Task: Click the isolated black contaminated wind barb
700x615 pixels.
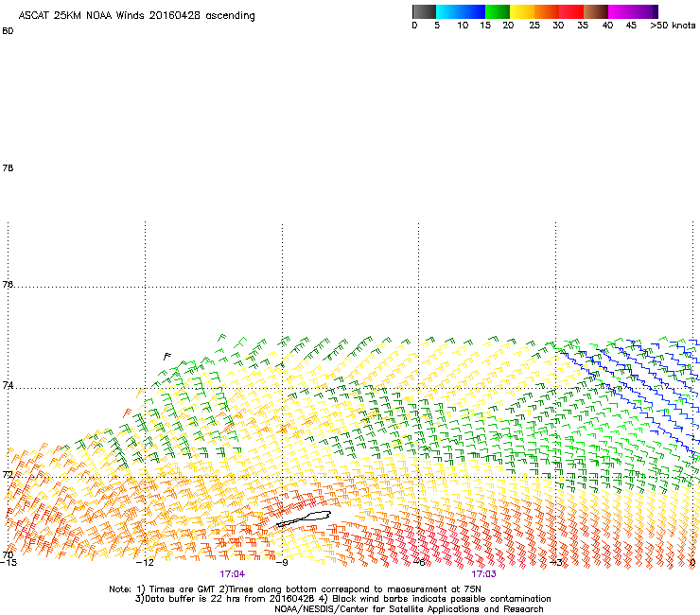Action: pyautogui.click(x=167, y=357)
